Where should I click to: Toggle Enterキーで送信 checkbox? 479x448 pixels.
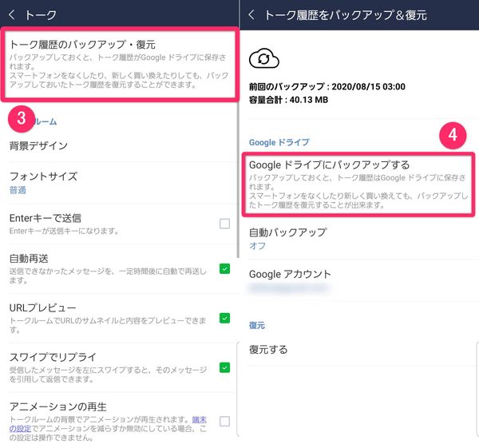tap(224, 224)
